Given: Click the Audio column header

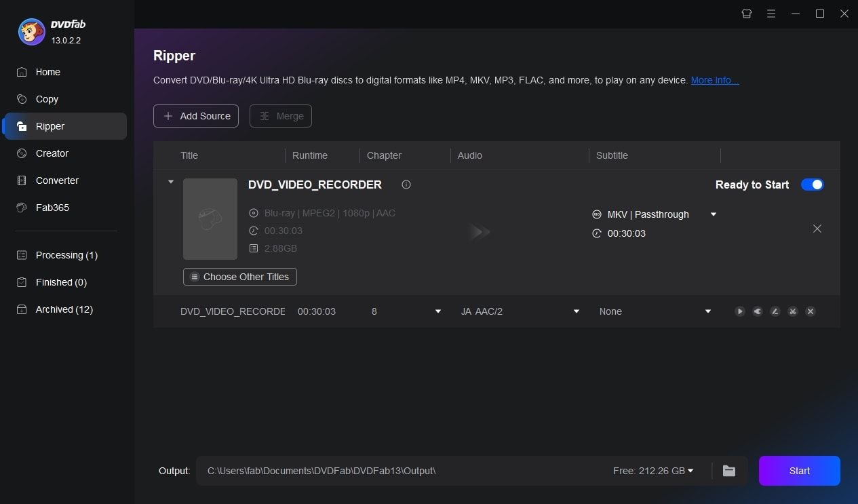Looking at the screenshot, I should (470, 155).
